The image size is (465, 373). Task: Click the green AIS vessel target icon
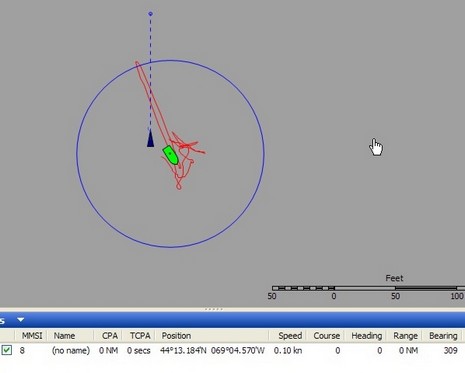pos(171,155)
